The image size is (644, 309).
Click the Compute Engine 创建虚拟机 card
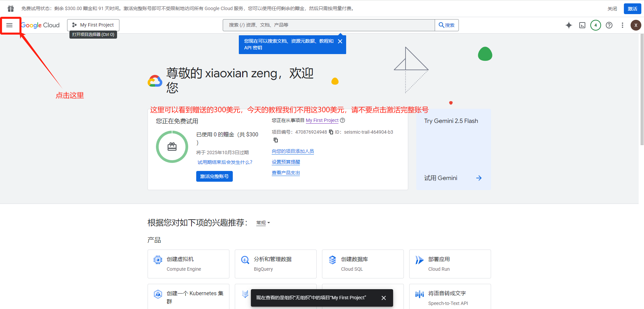(189, 264)
